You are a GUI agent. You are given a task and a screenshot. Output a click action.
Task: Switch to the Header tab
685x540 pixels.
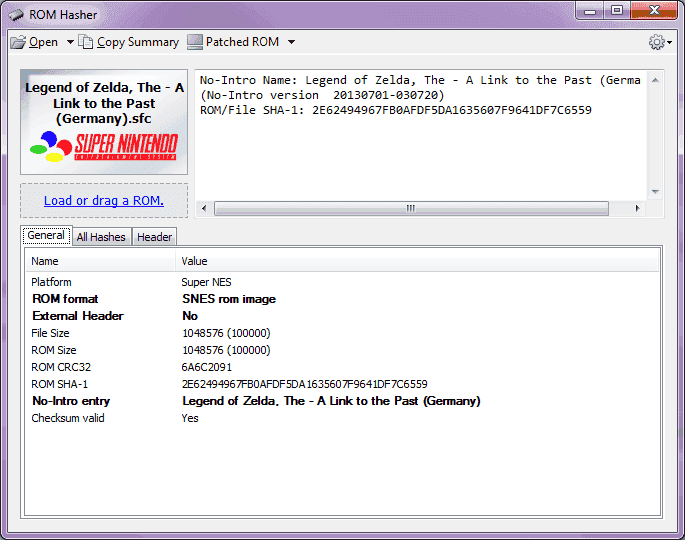(154, 237)
